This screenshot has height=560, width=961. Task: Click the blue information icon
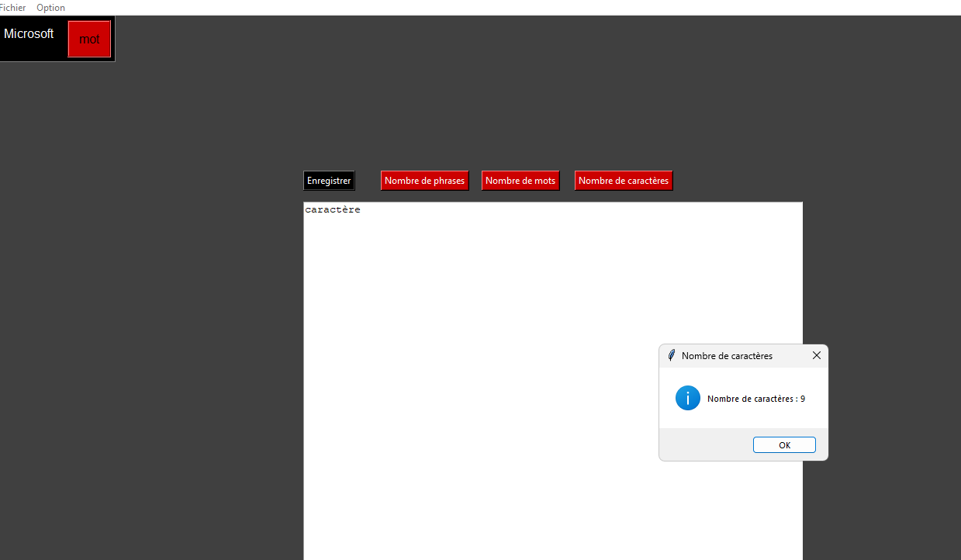pos(688,398)
